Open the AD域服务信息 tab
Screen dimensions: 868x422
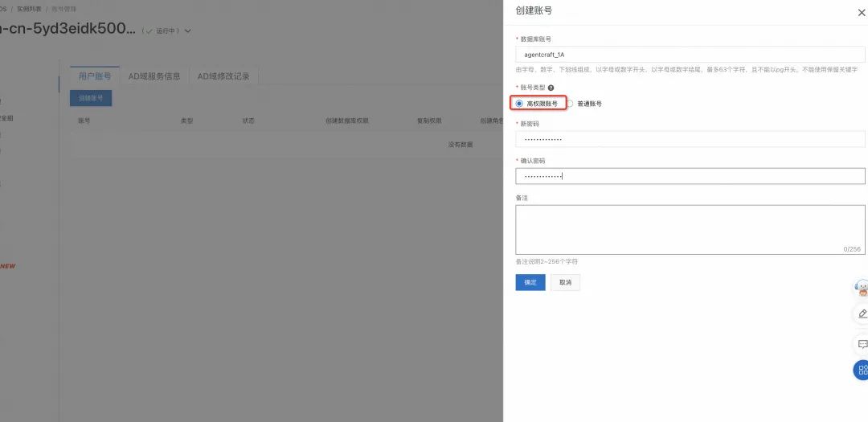click(154, 76)
